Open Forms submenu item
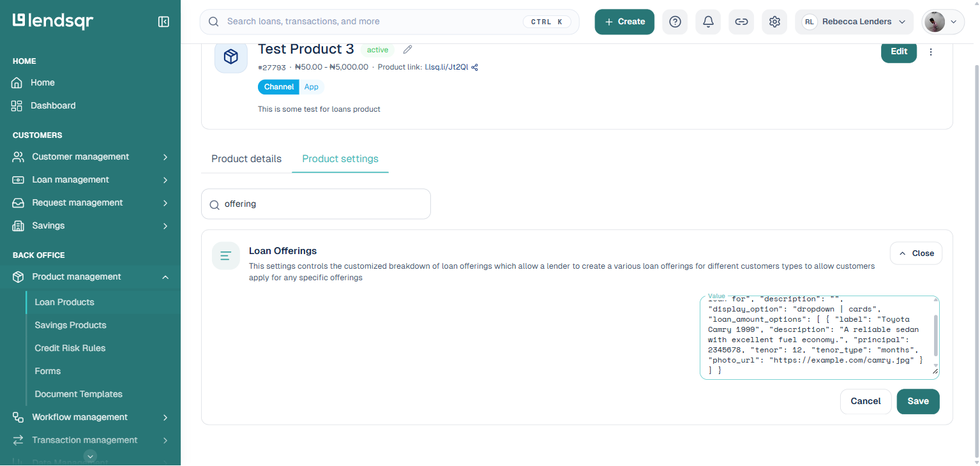The image size is (980, 466). 48,371
